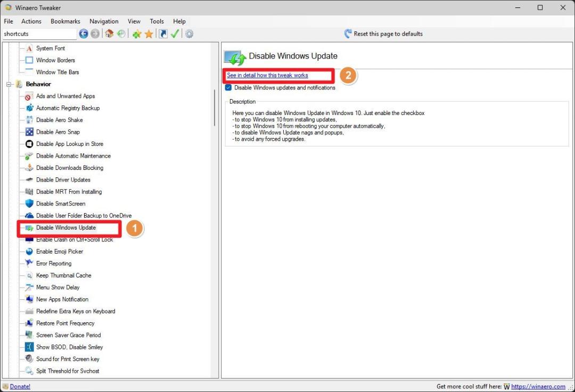Screen dimensions: 575x392
Task: Select Restore Point Frequency item
Action: (x=65, y=323)
